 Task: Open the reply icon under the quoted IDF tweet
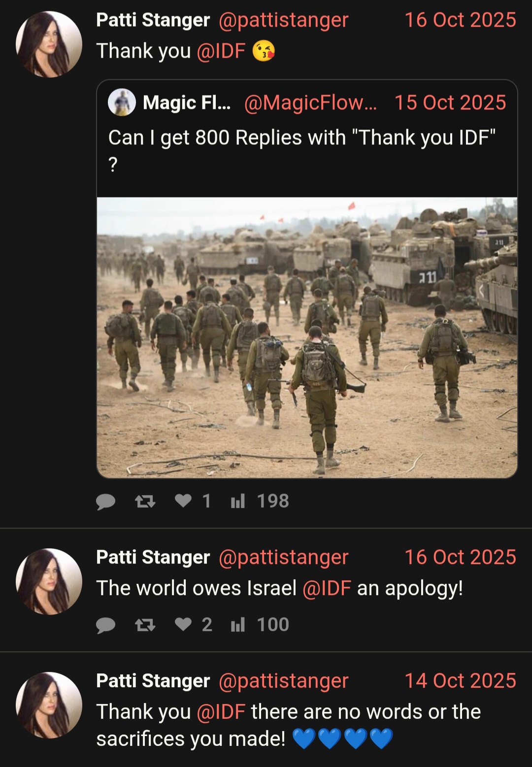[x=105, y=501]
